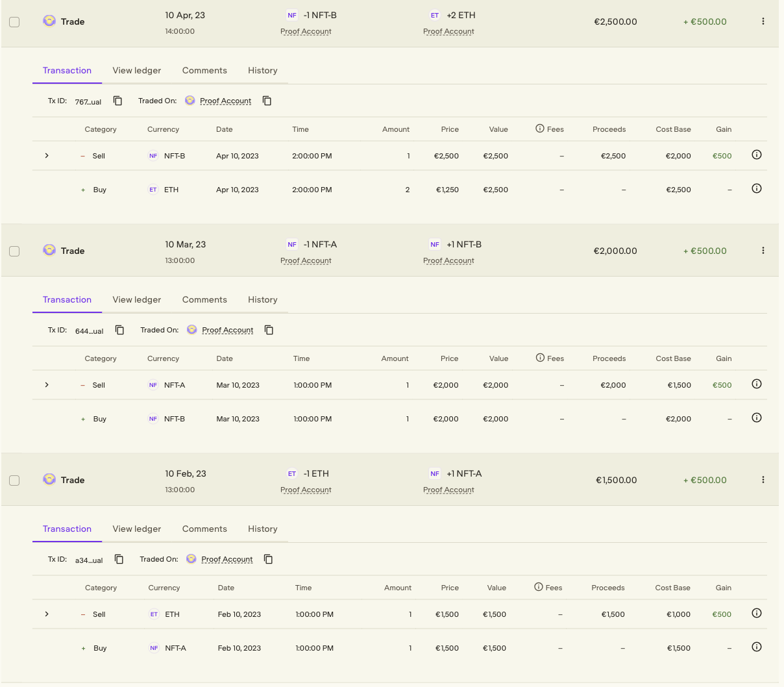Open Comments tab in 10 Apr trade

[204, 70]
